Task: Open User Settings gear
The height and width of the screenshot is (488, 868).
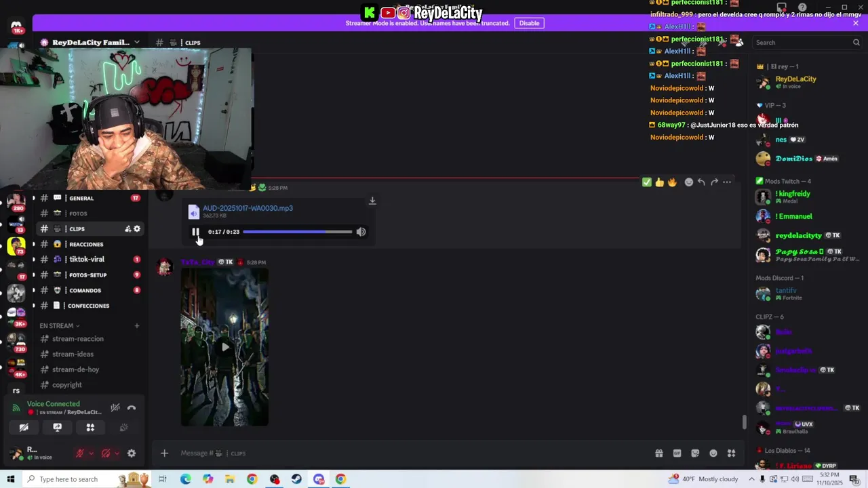Action: pos(132,453)
